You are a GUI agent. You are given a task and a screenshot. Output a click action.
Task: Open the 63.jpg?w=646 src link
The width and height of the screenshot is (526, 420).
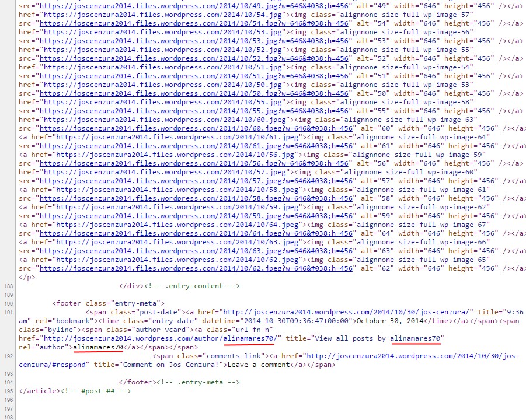point(196,251)
